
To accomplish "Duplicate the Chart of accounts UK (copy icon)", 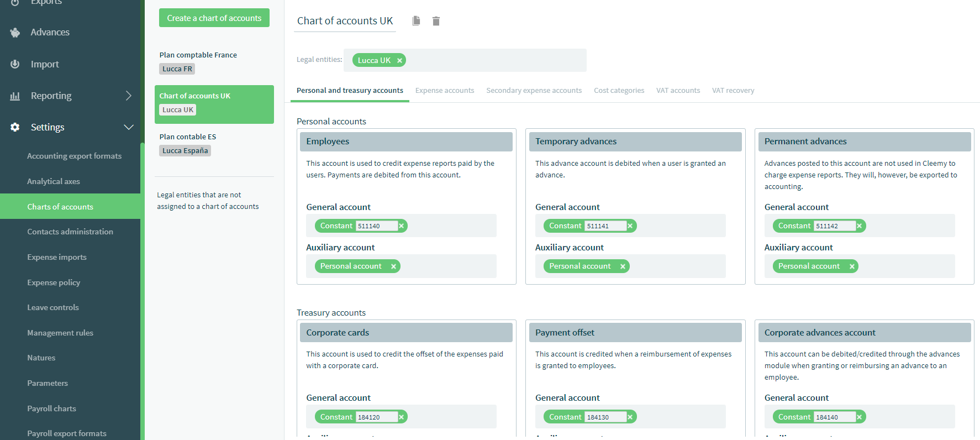I will coord(417,21).
